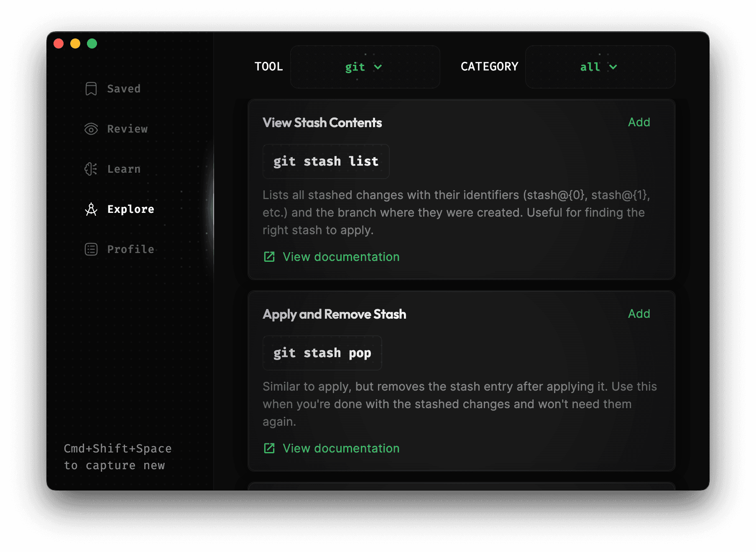
Task: Click the external-link icon beside first View documentation
Action: click(x=269, y=256)
